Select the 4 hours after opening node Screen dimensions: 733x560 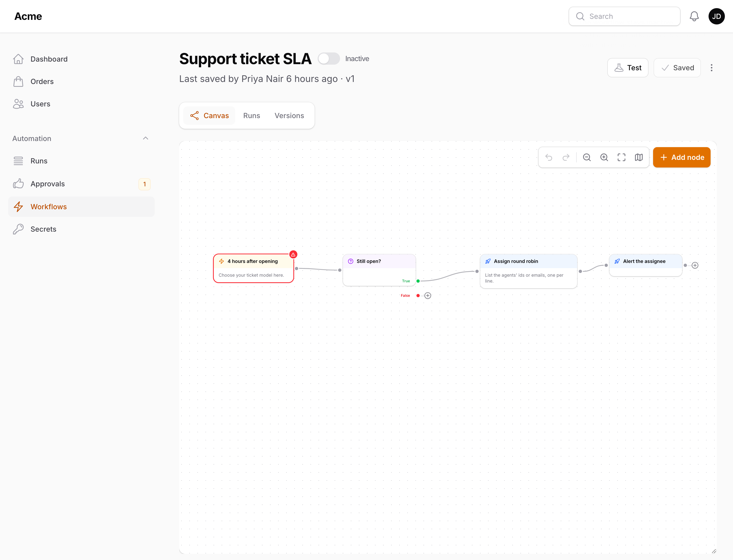coord(253,268)
